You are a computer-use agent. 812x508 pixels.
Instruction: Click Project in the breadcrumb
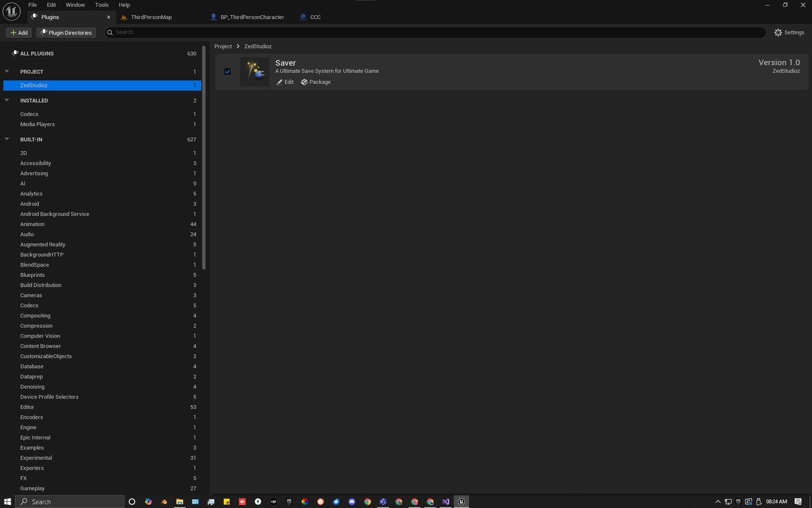223,46
